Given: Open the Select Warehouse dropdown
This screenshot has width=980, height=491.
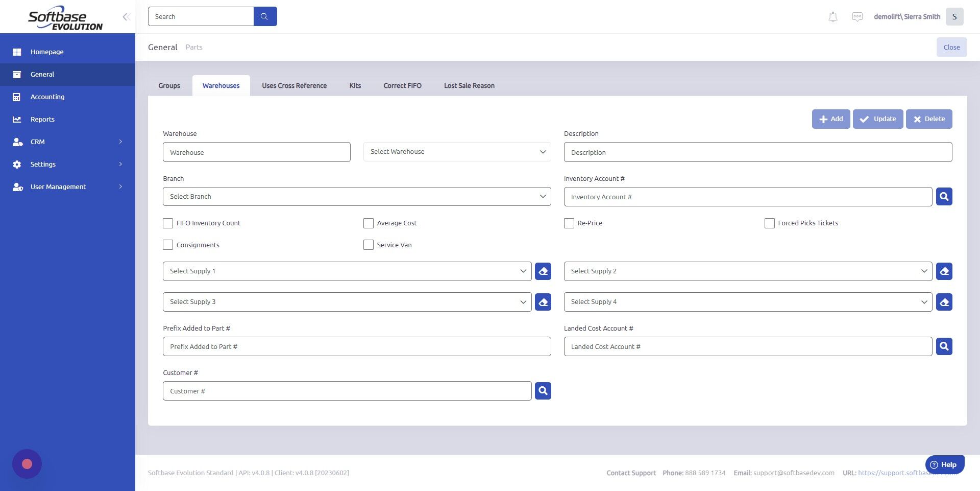Looking at the screenshot, I should 456,151.
